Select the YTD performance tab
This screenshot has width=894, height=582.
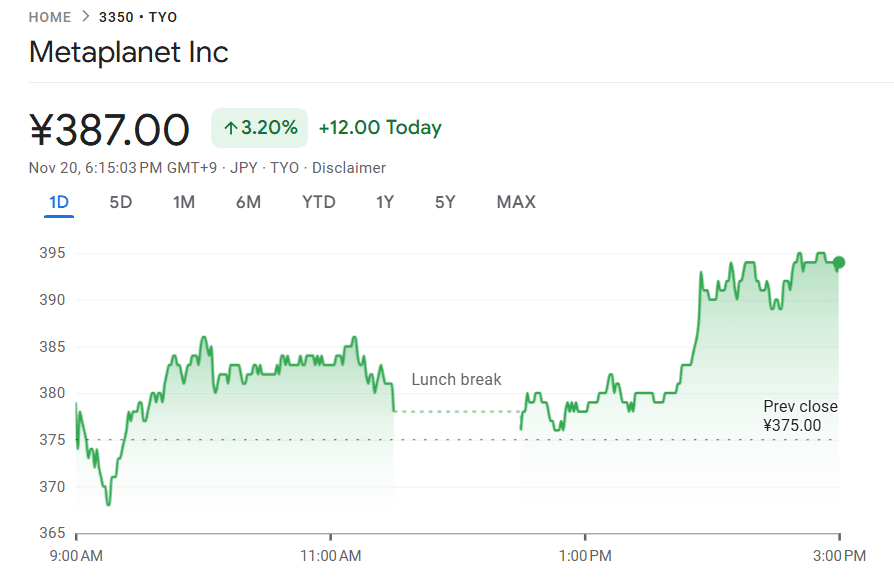318,202
